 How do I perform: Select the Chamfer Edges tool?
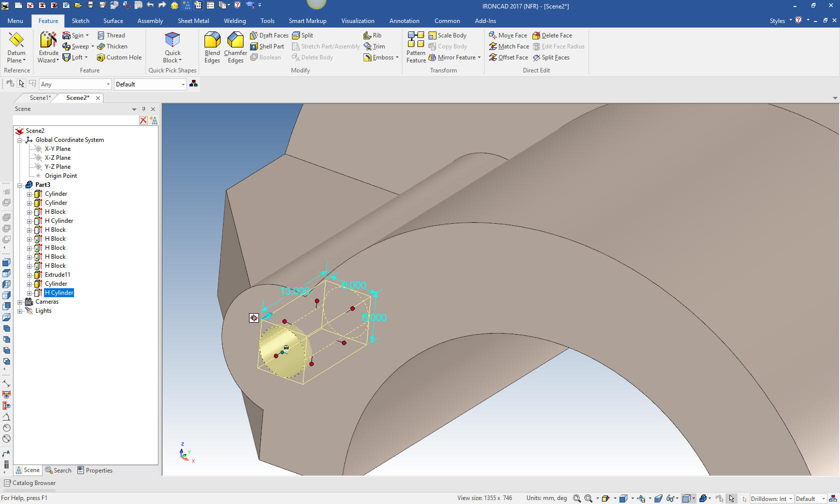(235, 40)
